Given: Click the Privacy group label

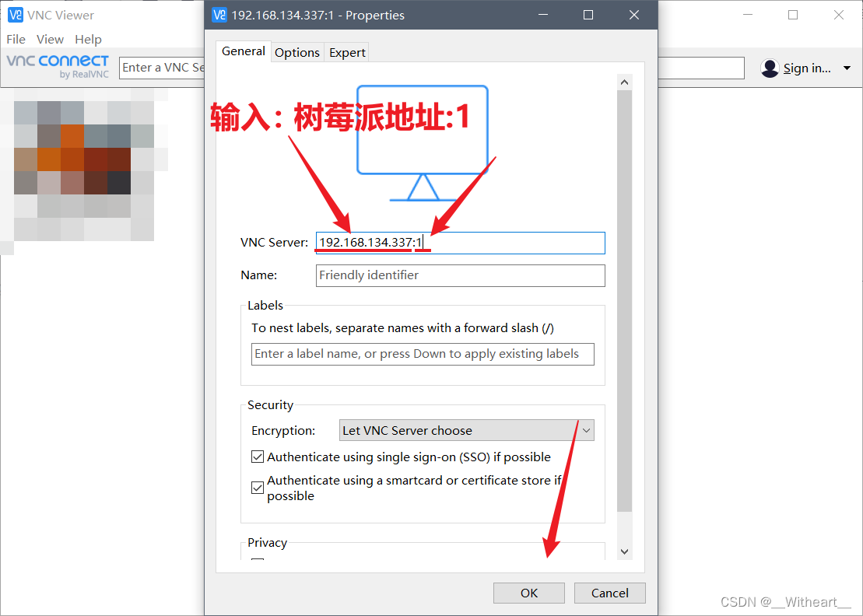Looking at the screenshot, I should point(267,542).
